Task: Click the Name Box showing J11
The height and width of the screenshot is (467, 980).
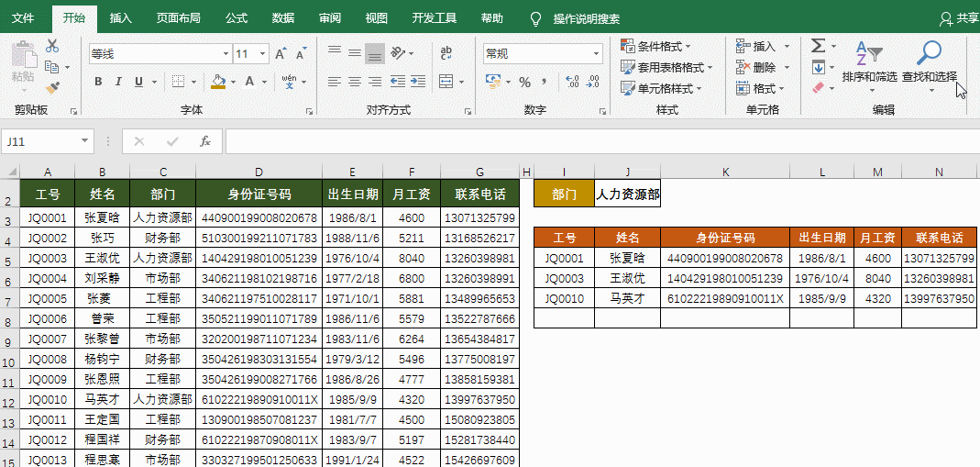Action: point(48,142)
